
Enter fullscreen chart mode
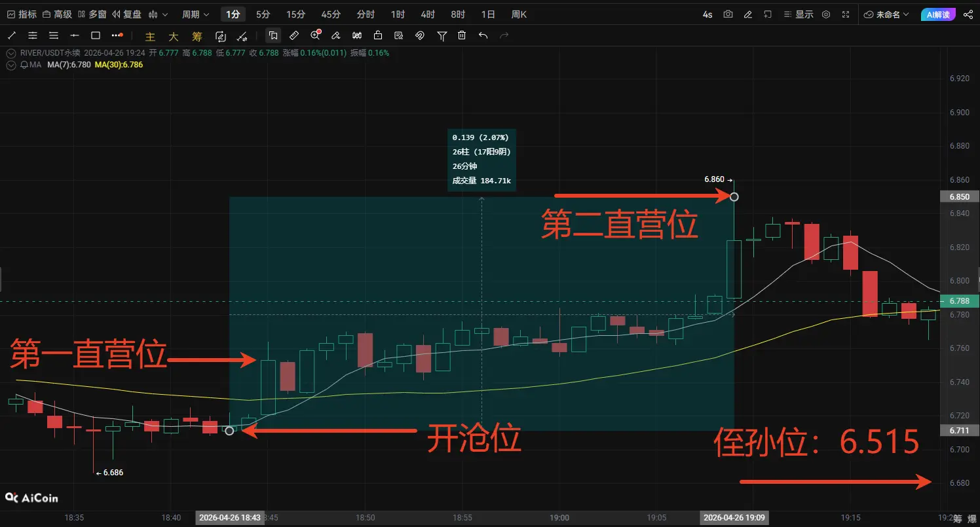coord(846,14)
